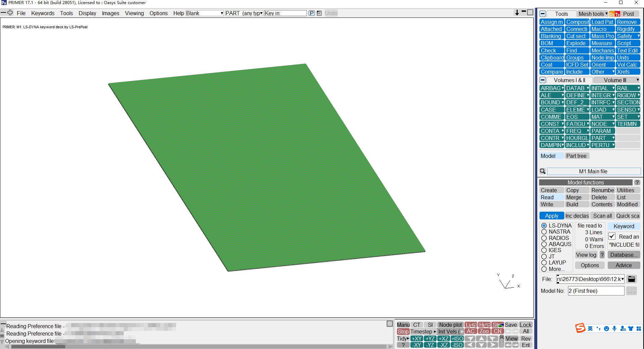Viewport: 644px width, 349px height.
Task: Click the down arrow rotate button
Action: tap(481, 345)
